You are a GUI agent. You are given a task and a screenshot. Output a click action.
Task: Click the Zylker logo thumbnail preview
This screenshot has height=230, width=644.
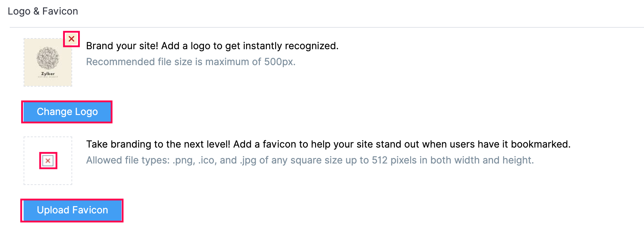pyautogui.click(x=48, y=62)
